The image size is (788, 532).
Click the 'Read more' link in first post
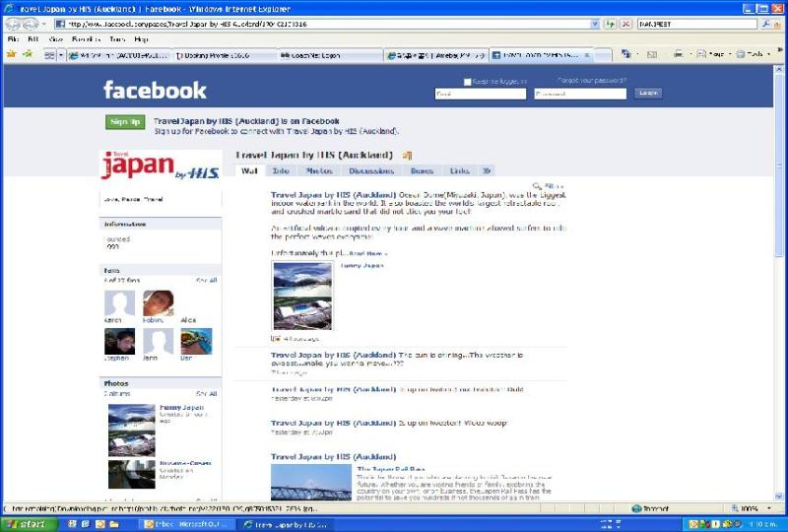[367, 253]
